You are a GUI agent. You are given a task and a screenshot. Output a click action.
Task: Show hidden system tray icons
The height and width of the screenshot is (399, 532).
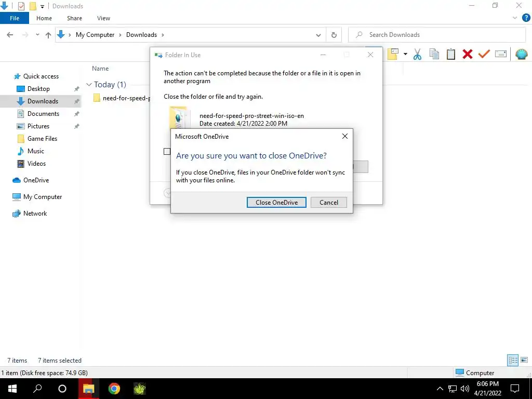pos(440,389)
